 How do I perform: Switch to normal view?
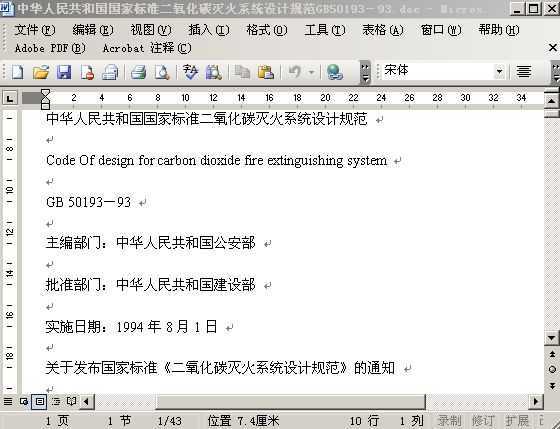tap(8, 401)
